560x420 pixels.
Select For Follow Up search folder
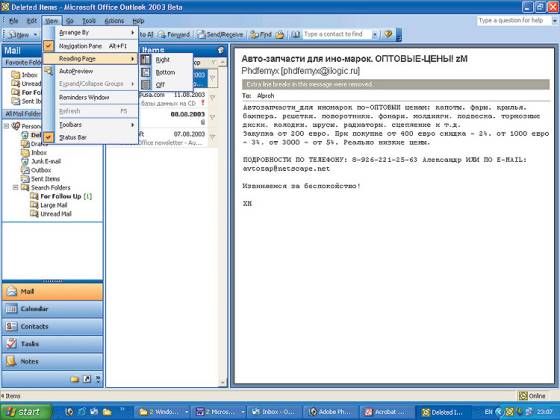point(61,196)
